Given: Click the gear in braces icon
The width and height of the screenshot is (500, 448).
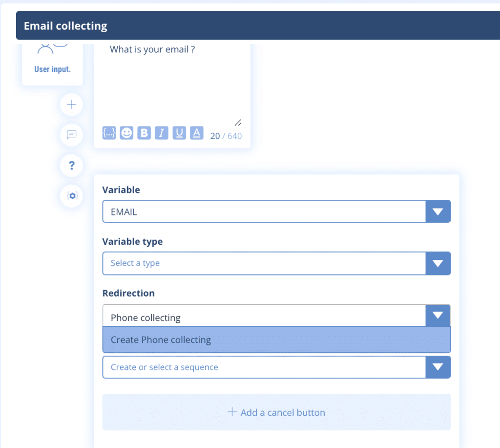Looking at the screenshot, I should tap(71, 196).
